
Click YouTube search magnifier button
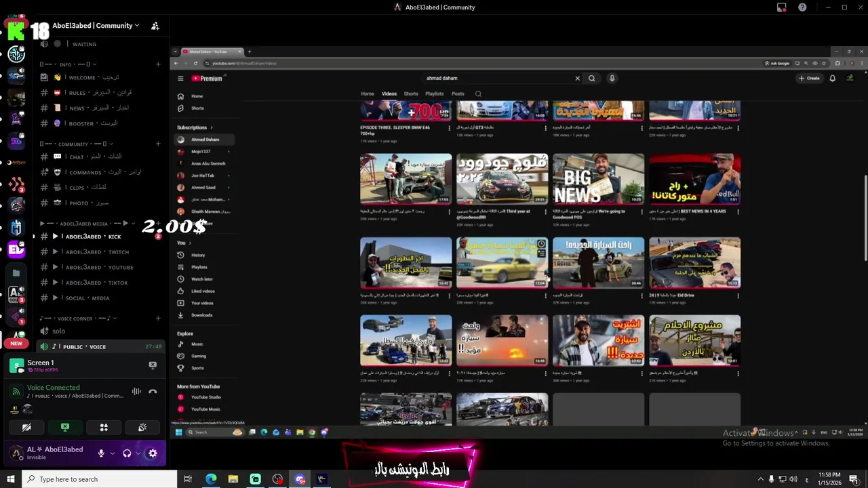(x=592, y=78)
